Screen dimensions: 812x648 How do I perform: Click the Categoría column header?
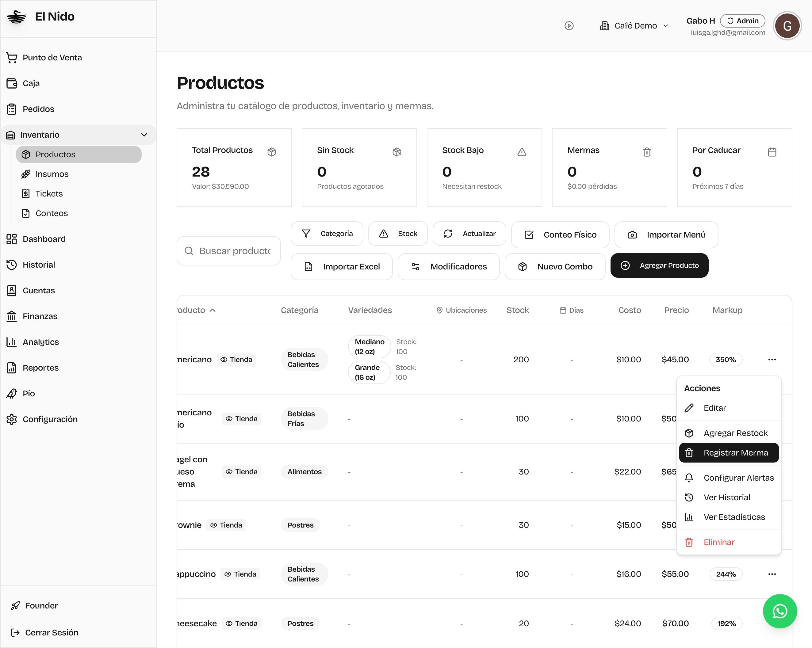[x=299, y=310]
